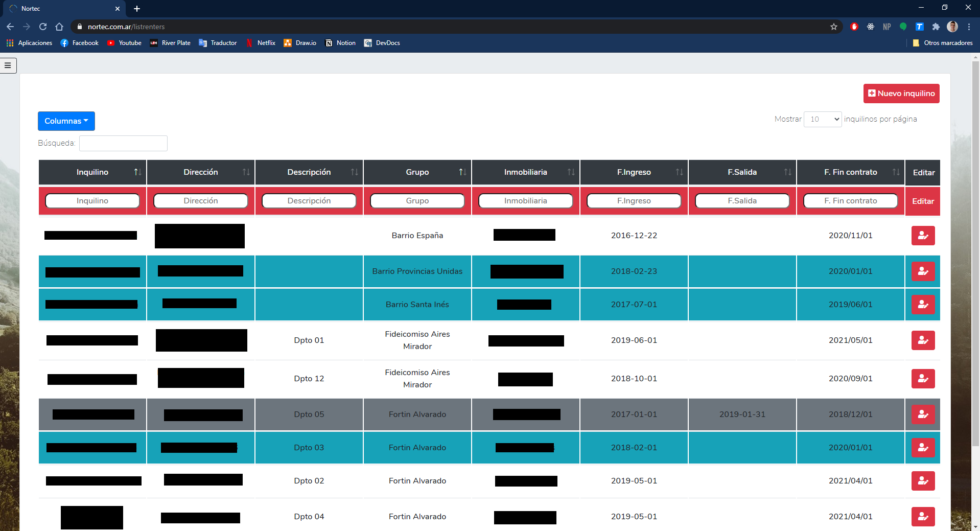The width and height of the screenshot is (980, 531).
Task: Open Otros marcadores folder
Action: pyautogui.click(x=943, y=43)
